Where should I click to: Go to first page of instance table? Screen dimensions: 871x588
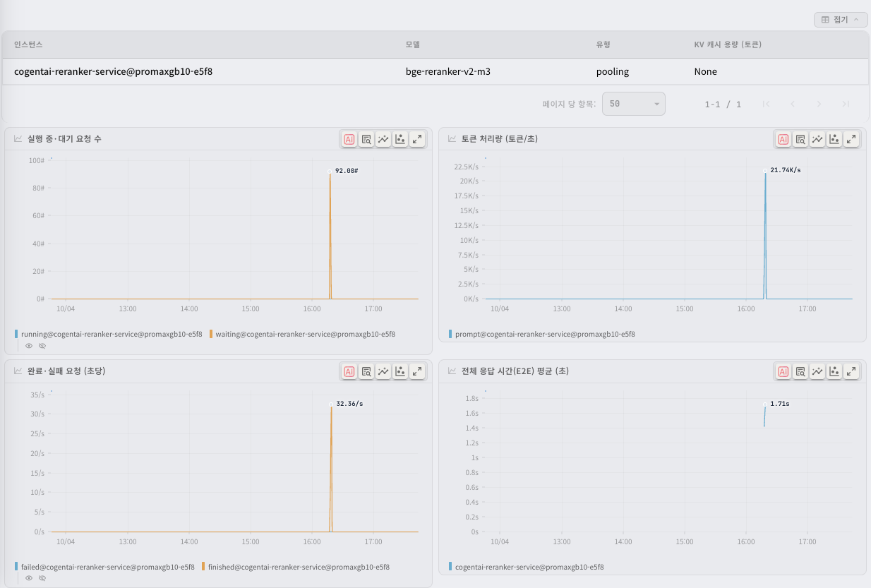[766, 104]
